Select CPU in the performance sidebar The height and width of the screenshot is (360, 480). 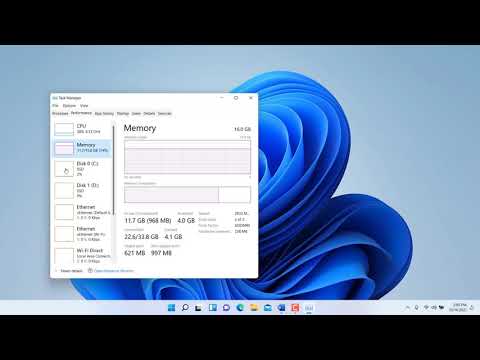click(x=83, y=129)
